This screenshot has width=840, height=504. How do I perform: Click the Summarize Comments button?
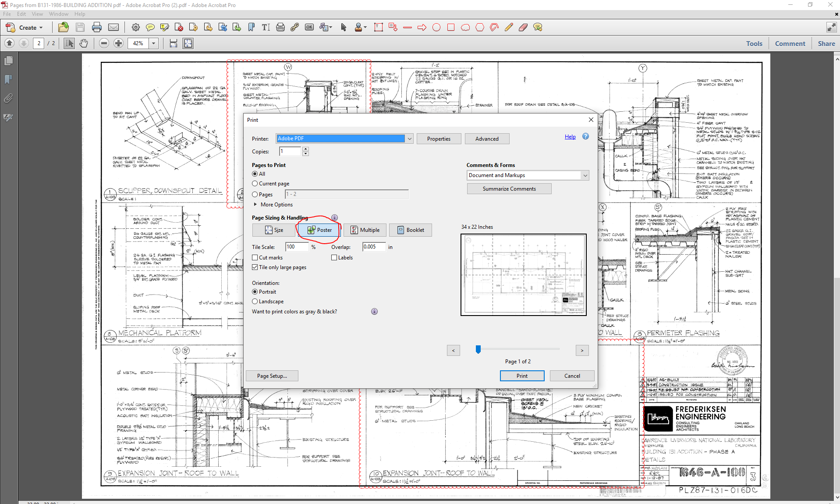pyautogui.click(x=509, y=188)
